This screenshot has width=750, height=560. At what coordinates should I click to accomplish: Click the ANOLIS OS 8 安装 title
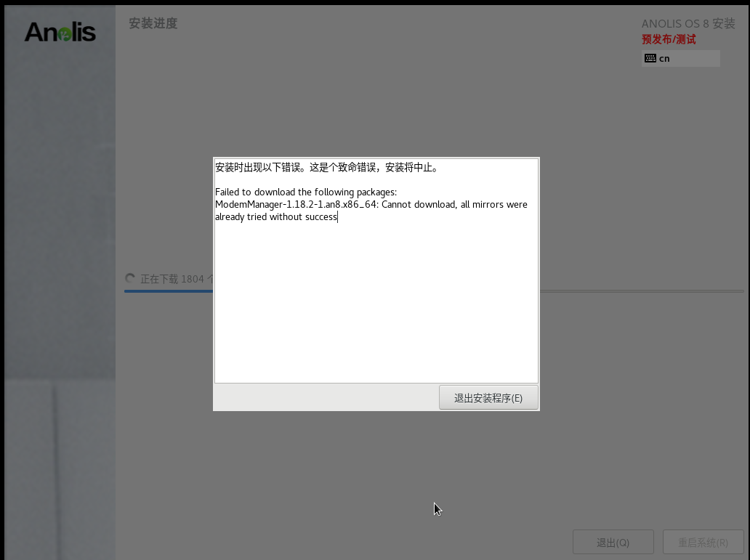click(x=687, y=23)
